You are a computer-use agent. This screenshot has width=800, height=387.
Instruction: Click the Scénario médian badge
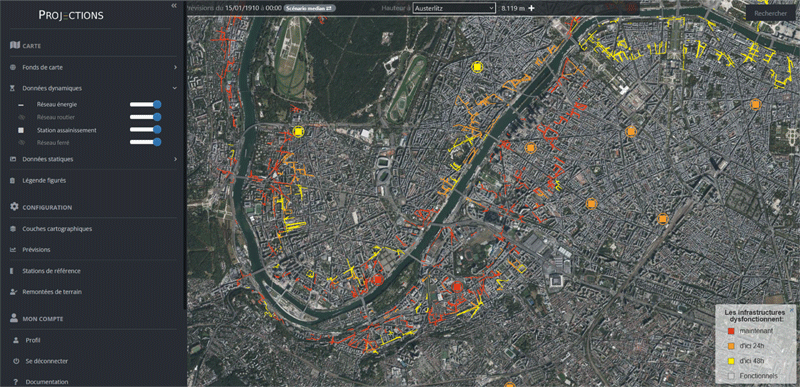[309, 8]
